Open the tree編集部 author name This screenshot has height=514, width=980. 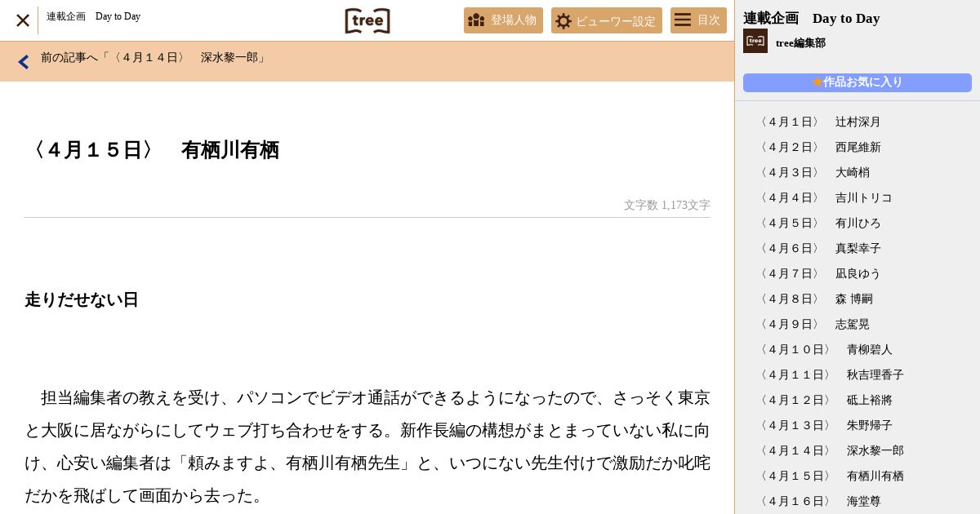(800, 43)
